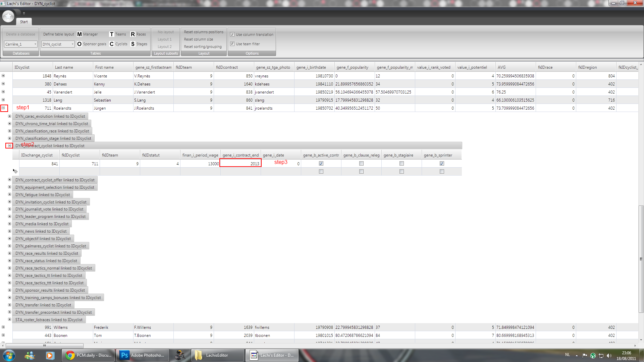Uncheck Use column translation option
This screenshot has width=644, height=362.
[x=232, y=35]
